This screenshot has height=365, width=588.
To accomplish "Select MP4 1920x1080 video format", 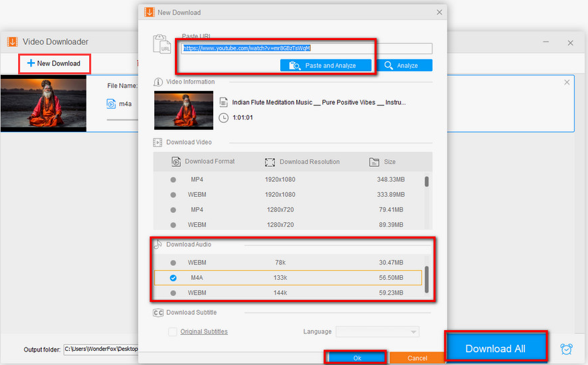I will click(x=173, y=179).
